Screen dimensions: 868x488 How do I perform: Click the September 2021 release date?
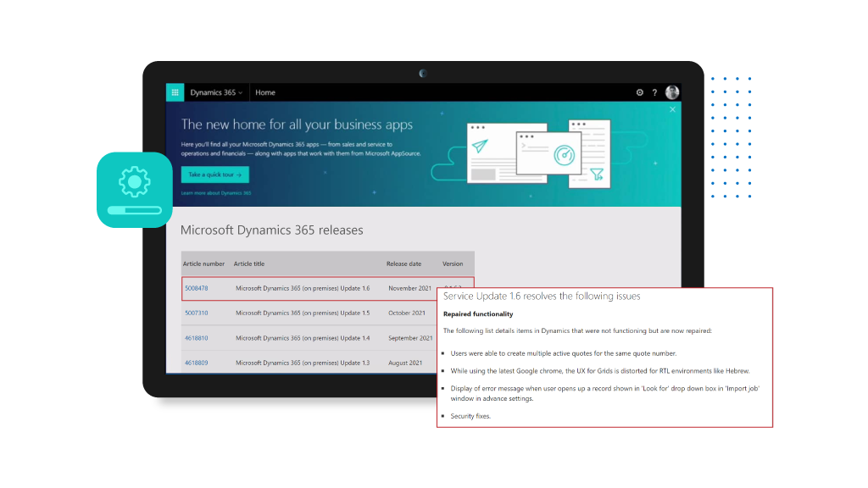[x=411, y=338]
